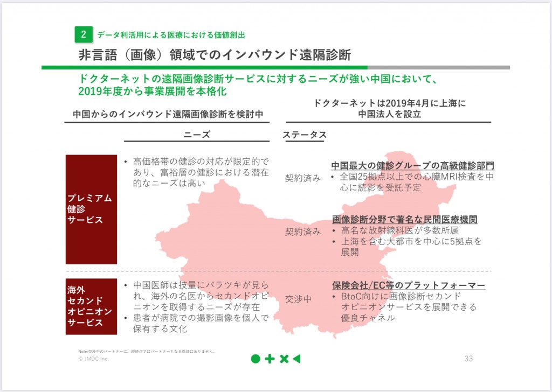Click first 契約済み status next to 中国最大の健診グループ
The height and width of the screenshot is (392, 552).
pos(303,178)
